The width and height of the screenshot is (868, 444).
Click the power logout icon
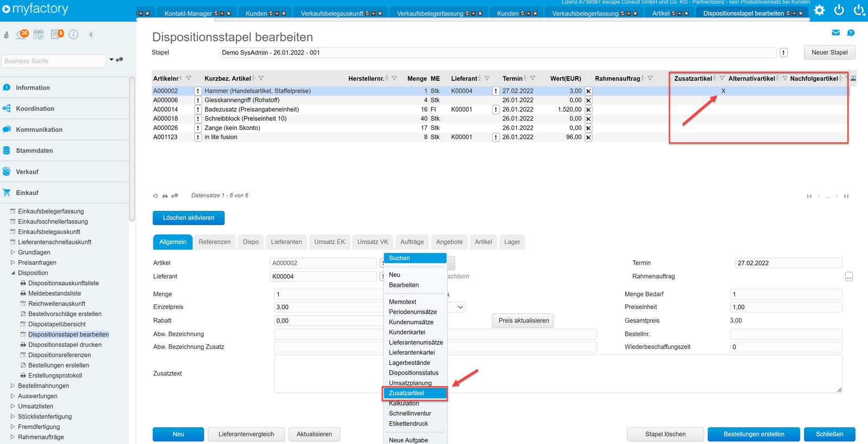(x=839, y=10)
